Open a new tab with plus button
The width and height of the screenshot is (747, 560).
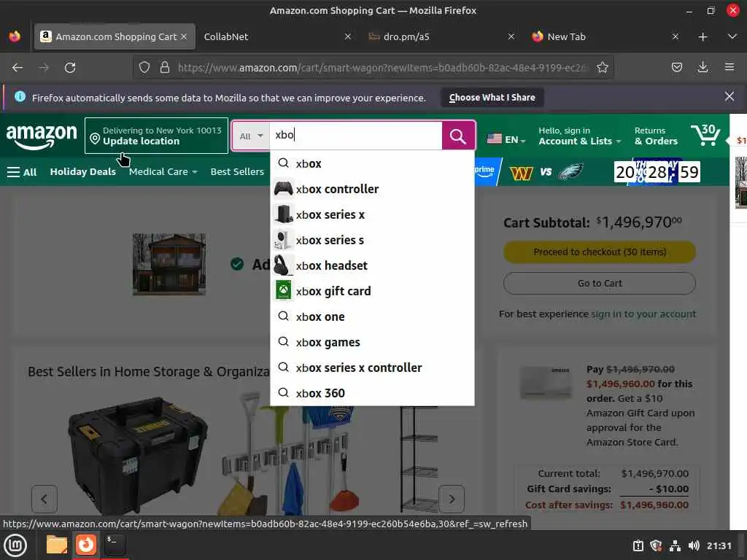(x=703, y=36)
